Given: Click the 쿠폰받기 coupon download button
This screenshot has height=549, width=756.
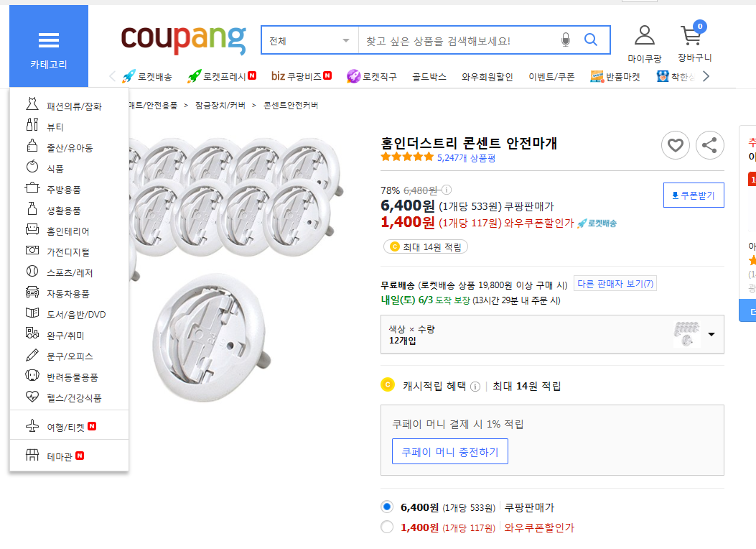Looking at the screenshot, I should [x=694, y=195].
